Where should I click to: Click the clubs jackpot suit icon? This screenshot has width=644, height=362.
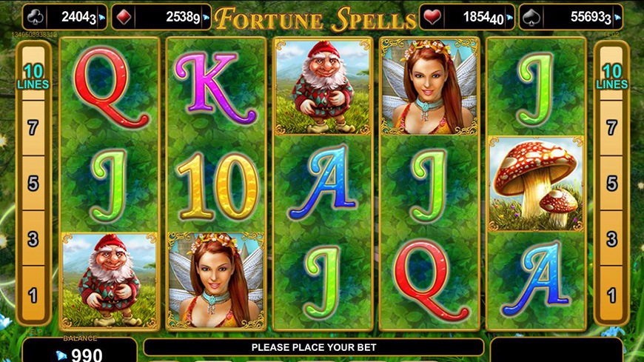(35, 17)
